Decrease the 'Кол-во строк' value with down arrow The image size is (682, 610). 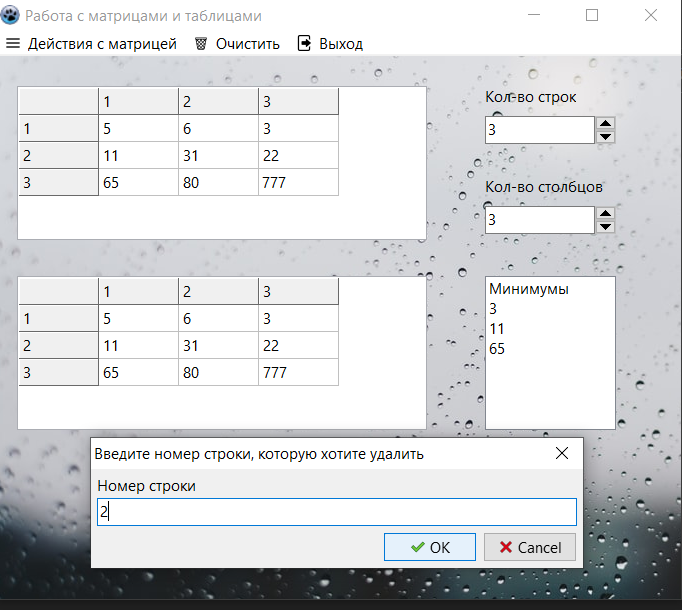click(605, 137)
